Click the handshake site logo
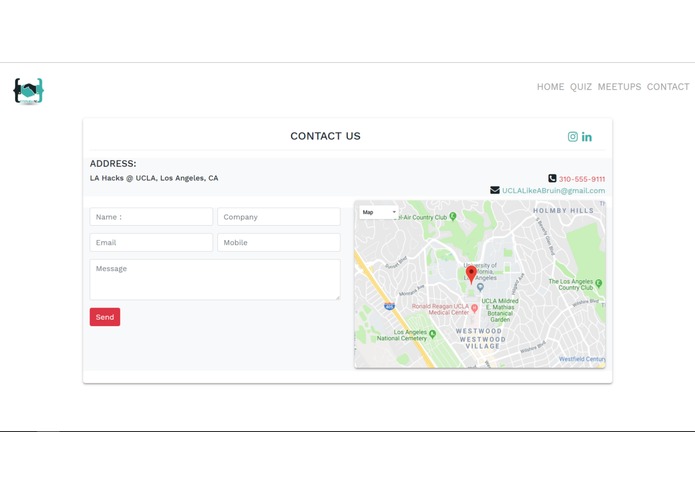This screenshot has height=494, width=695. click(29, 91)
